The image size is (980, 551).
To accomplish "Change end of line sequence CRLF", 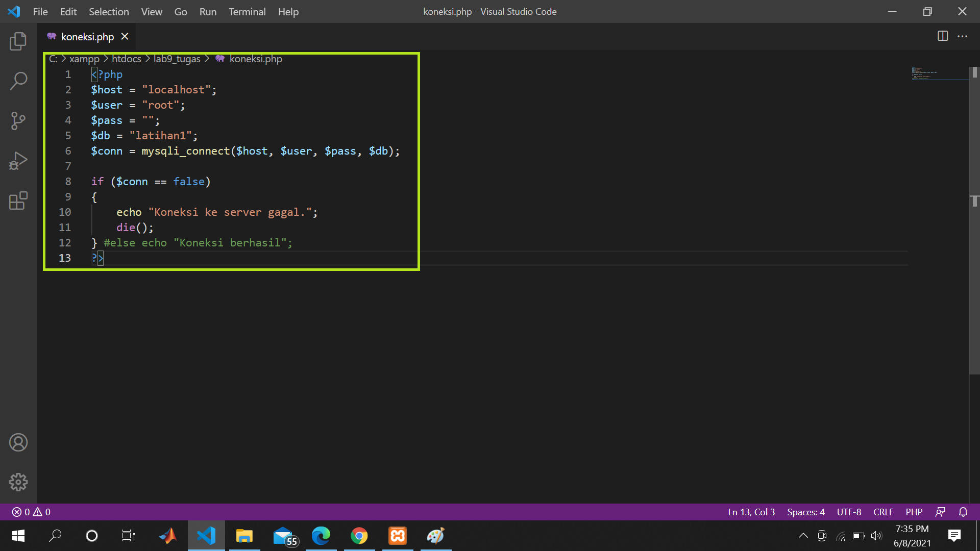I will (x=883, y=512).
